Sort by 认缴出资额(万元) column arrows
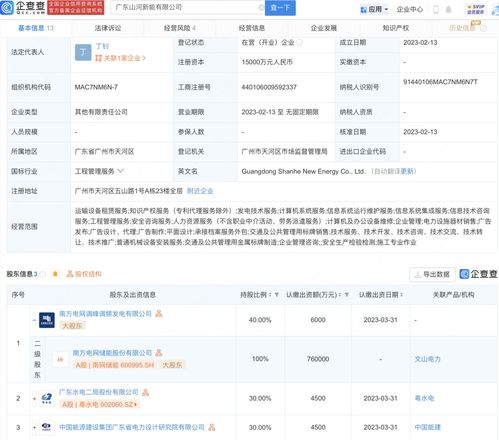Screen dimensions: 499x440 click(340, 295)
